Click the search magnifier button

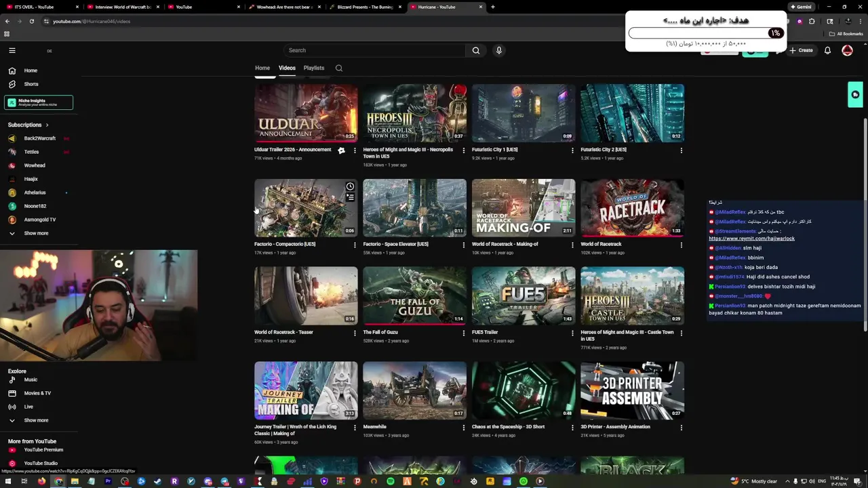click(476, 50)
